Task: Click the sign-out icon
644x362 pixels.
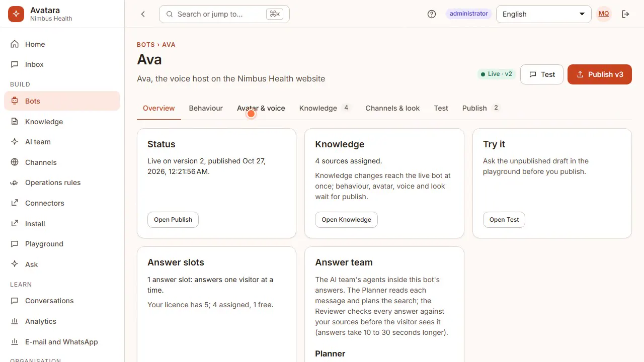Action: point(625,14)
